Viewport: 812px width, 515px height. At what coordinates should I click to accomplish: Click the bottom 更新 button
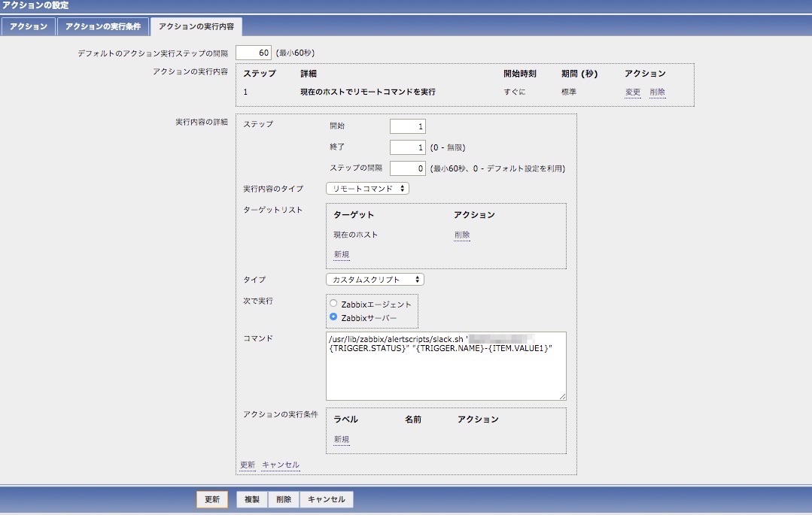(x=212, y=500)
